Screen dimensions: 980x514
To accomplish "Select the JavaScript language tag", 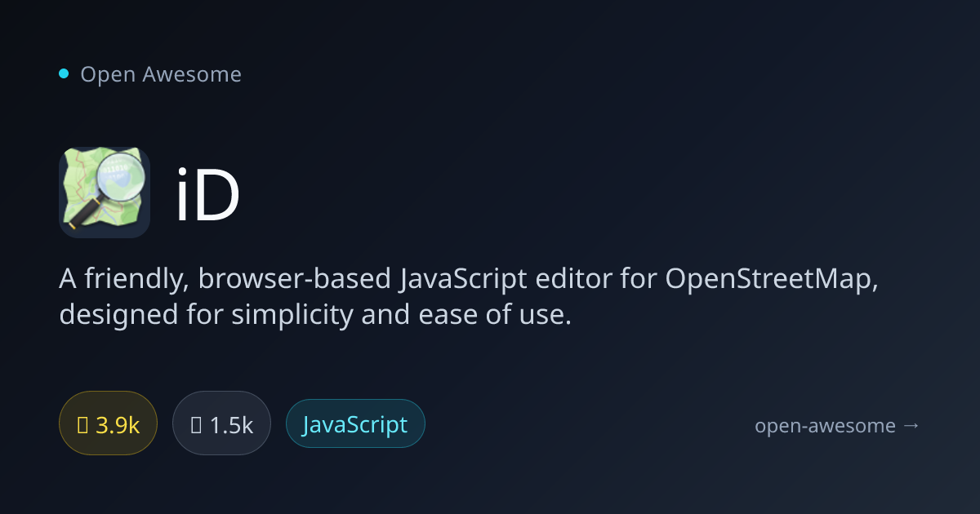I will [x=355, y=423].
